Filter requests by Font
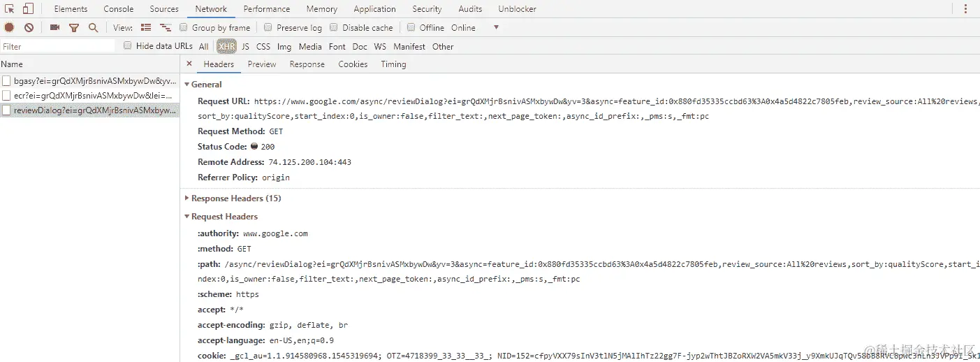This screenshot has width=980, height=362. tap(337, 47)
